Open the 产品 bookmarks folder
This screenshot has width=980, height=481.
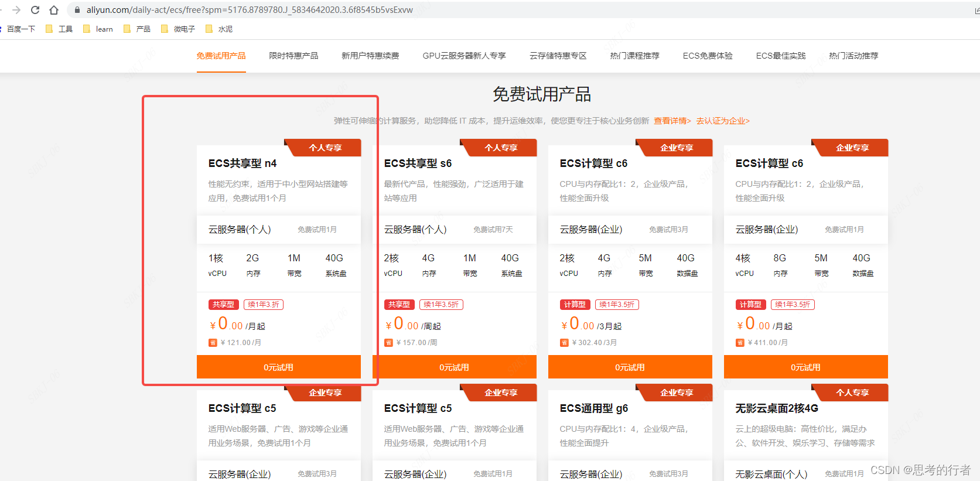(x=137, y=29)
